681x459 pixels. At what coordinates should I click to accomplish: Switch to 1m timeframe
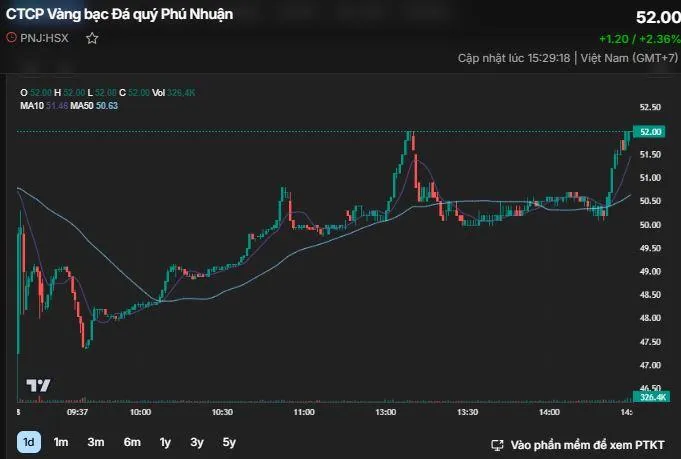click(61, 442)
